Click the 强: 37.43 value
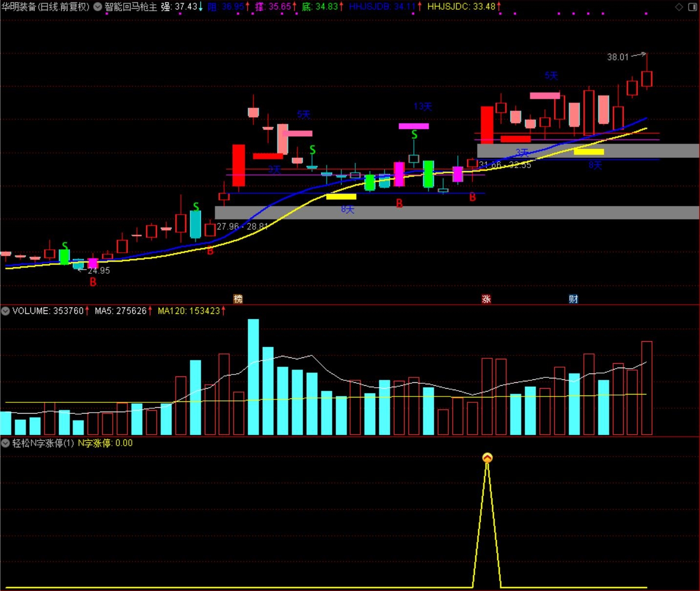Viewport: 700px width, 591px height. [182, 7]
